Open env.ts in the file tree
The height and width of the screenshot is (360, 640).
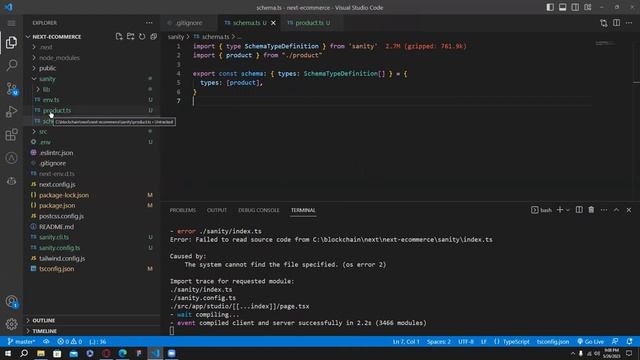[x=51, y=100]
